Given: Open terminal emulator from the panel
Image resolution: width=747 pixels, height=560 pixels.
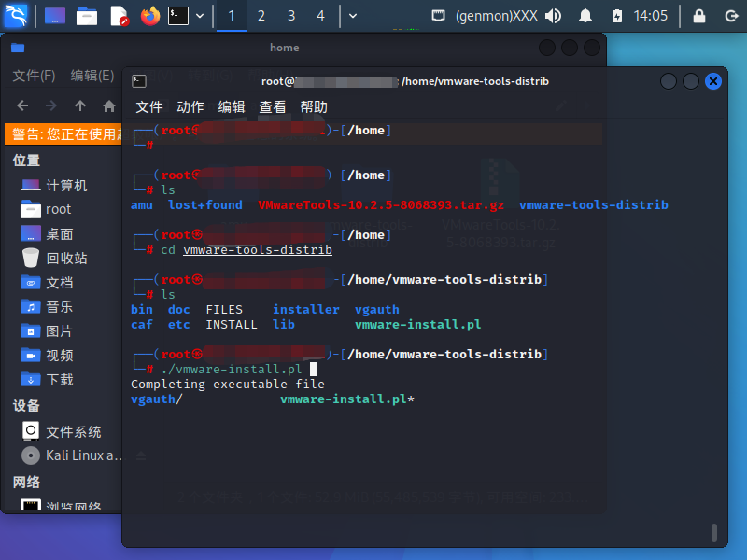Looking at the screenshot, I should 178,16.
